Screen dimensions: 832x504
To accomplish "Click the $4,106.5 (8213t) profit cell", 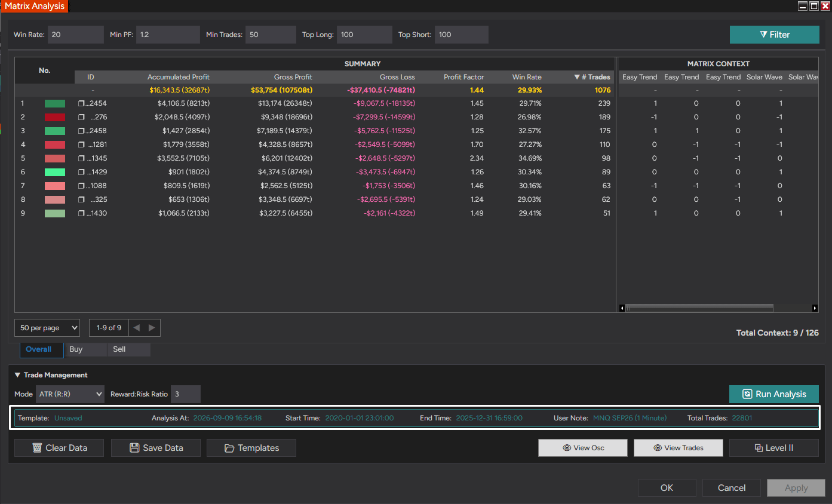I will click(184, 103).
